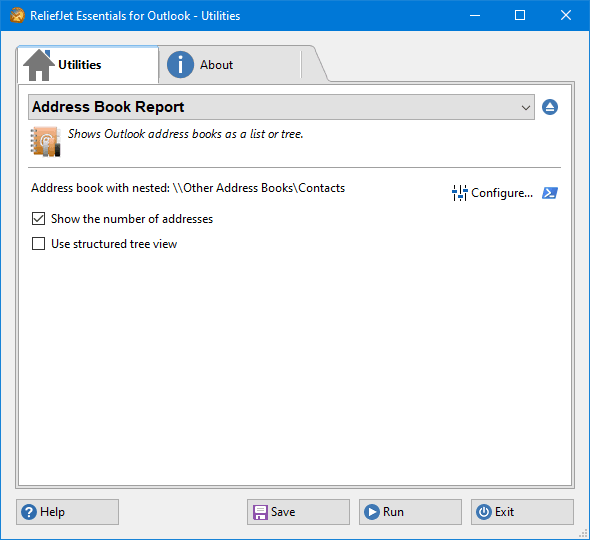The width and height of the screenshot is (590, 540).
Task: Open the Configure... link
Action: [x=502, y=193]
